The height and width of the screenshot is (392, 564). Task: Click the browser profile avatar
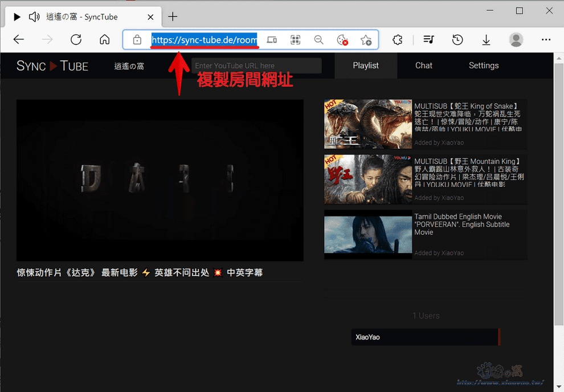tap(516, 39)
